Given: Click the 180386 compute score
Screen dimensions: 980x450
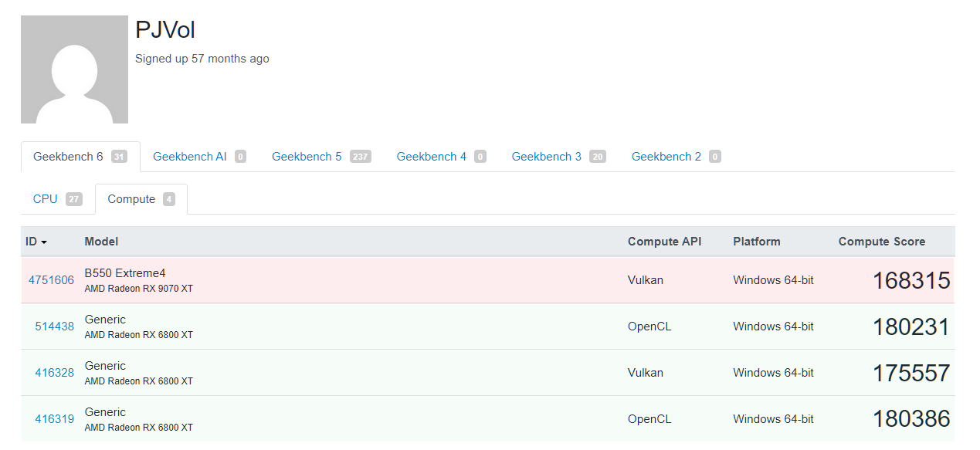Looking at the screenshot, I should (911, 419).
